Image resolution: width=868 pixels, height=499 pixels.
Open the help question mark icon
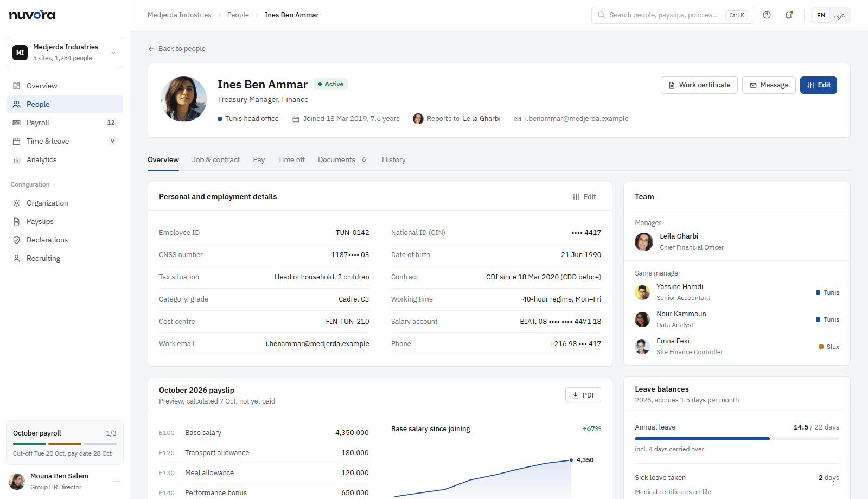[767, 15]
